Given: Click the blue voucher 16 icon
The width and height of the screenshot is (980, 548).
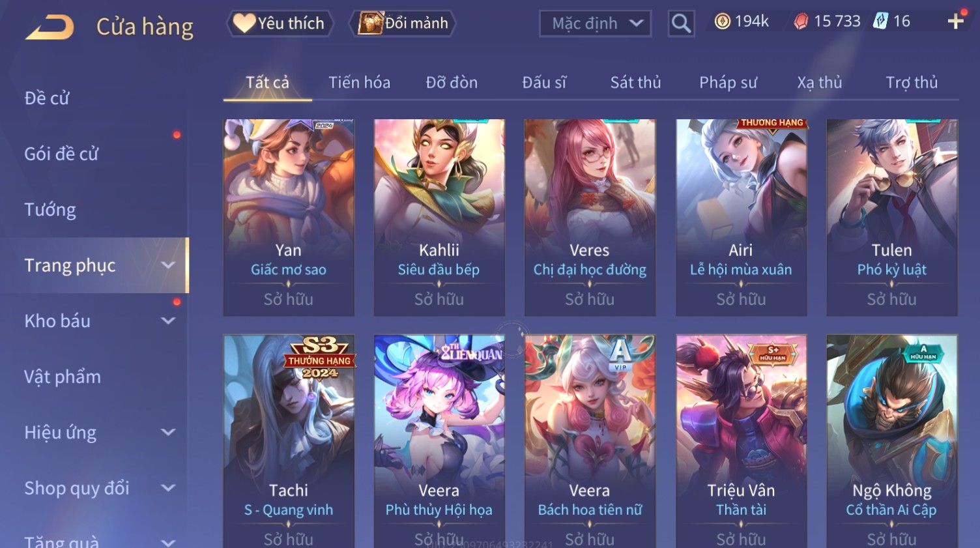Looking at the screenshot, I should tap(880, 22).
